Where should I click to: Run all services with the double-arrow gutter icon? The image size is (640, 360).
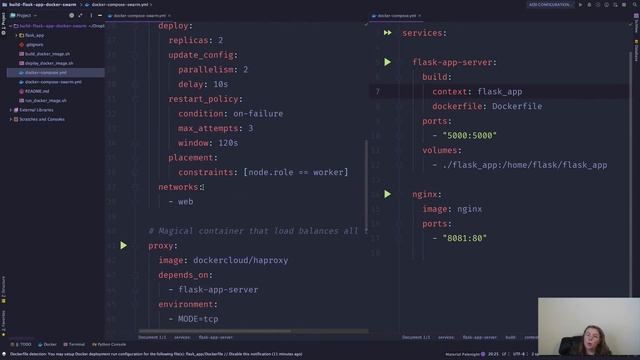[x=387, y=33]
